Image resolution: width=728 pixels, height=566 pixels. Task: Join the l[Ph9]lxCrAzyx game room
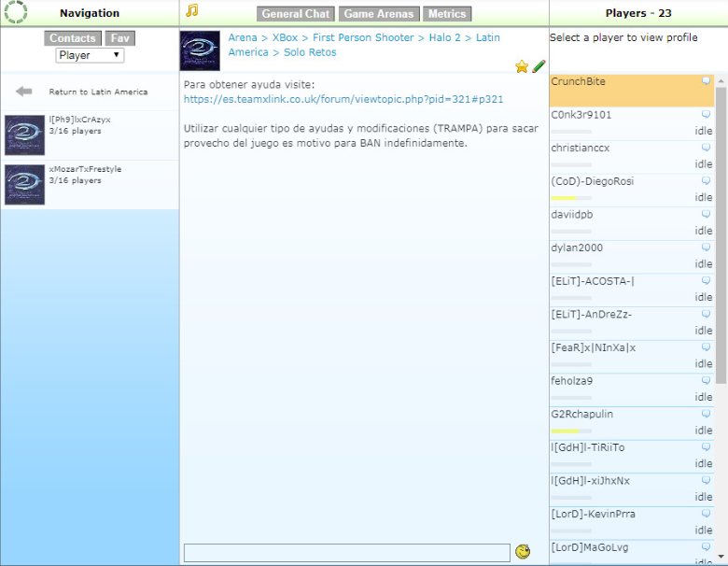[90, 135]
